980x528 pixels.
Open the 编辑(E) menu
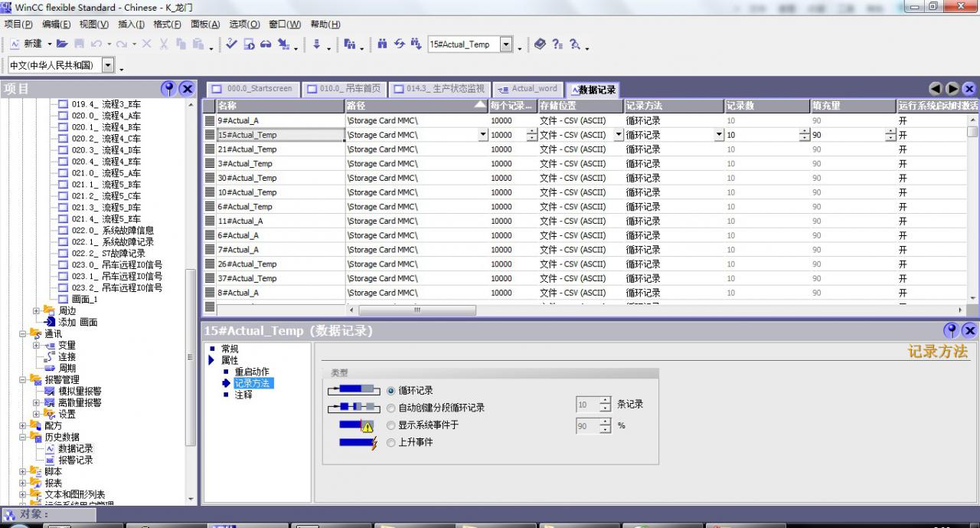(x=56, y=24)
